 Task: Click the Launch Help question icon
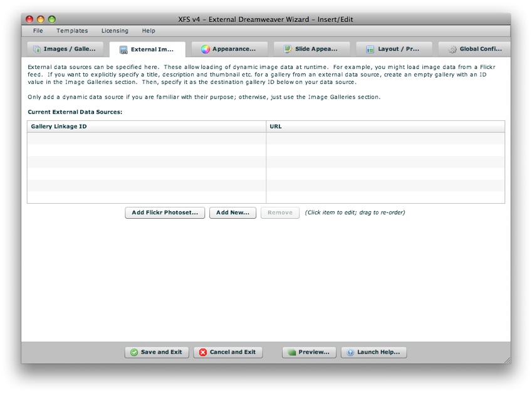pos(351,352)
